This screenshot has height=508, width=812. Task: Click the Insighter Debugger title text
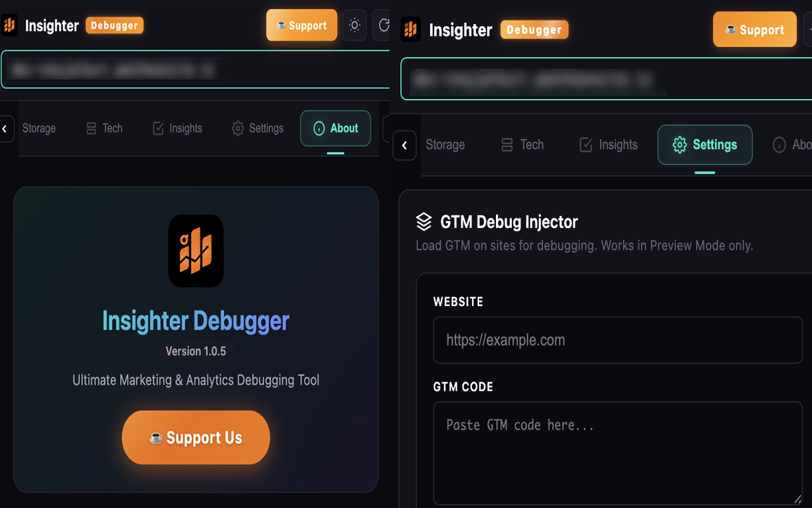[x=196, y=321]
